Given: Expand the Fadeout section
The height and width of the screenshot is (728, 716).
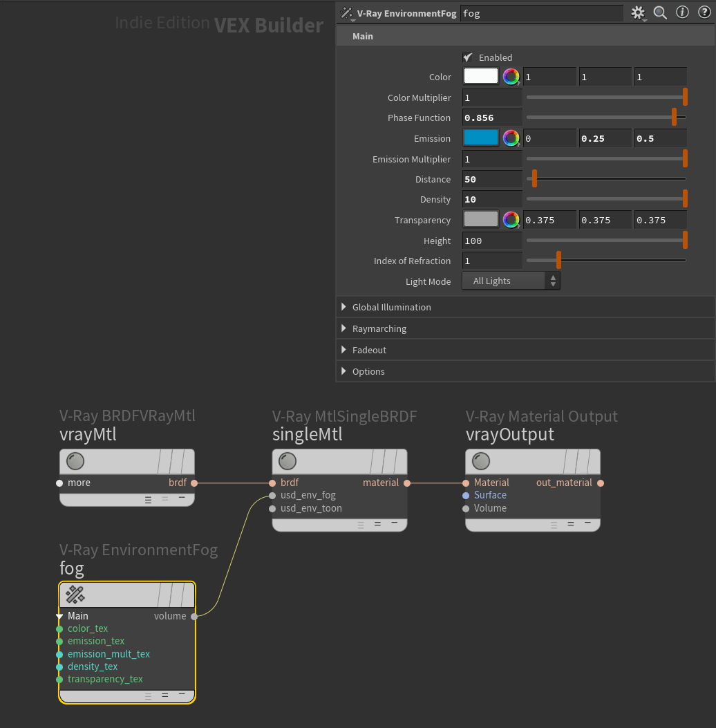Looking at the screenshot, I should click(x=344, y=350).
